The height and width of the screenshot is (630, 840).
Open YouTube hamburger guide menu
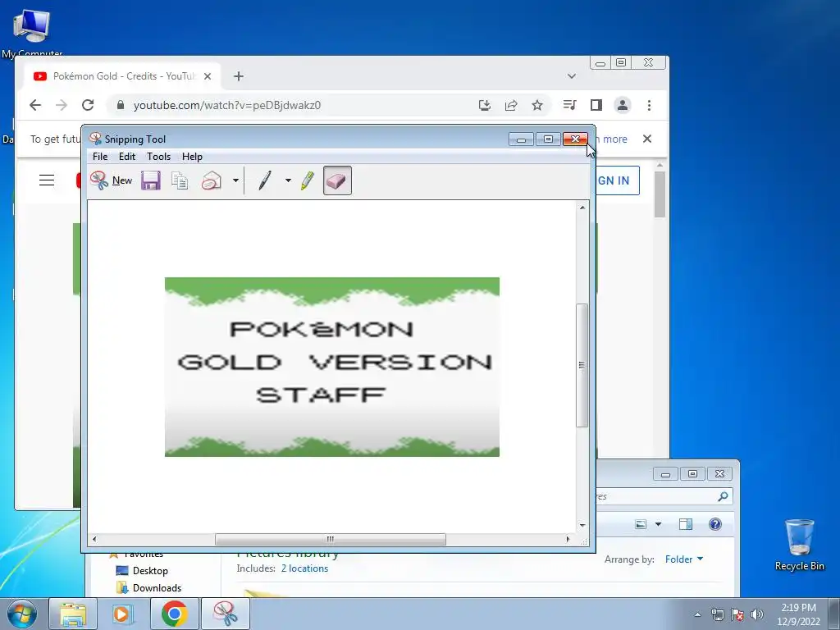point(47,180)
